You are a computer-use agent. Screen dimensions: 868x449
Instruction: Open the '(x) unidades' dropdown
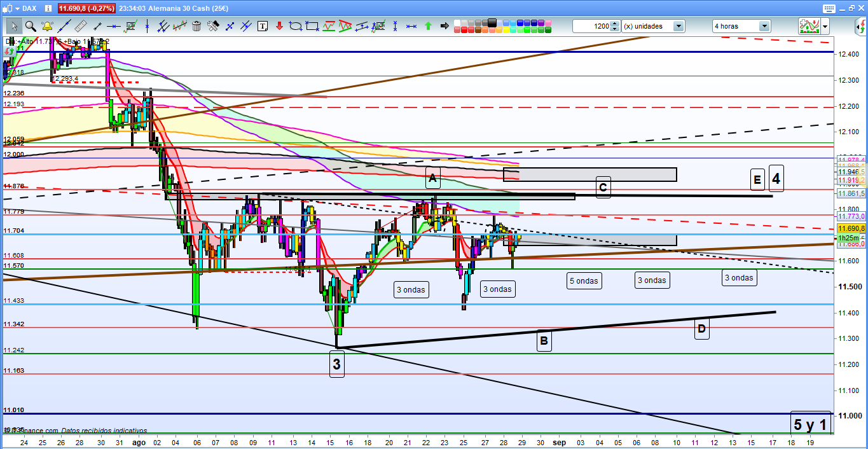pyautogui.click(x=679, y=26)
